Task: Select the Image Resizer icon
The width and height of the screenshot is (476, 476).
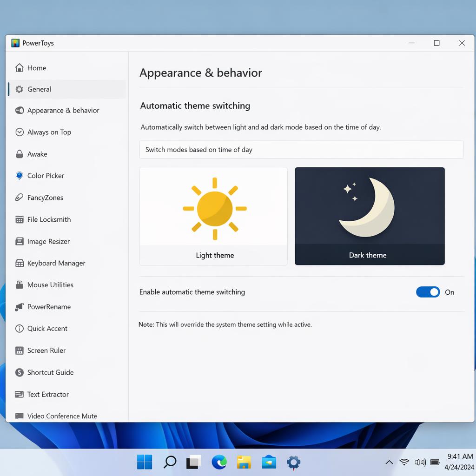Action: click(x=20, y=241)
